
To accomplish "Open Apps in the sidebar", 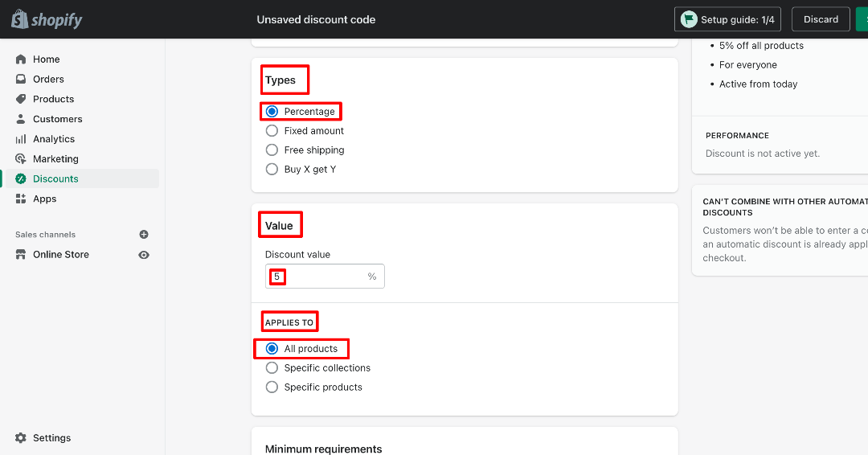I will 45,199.
